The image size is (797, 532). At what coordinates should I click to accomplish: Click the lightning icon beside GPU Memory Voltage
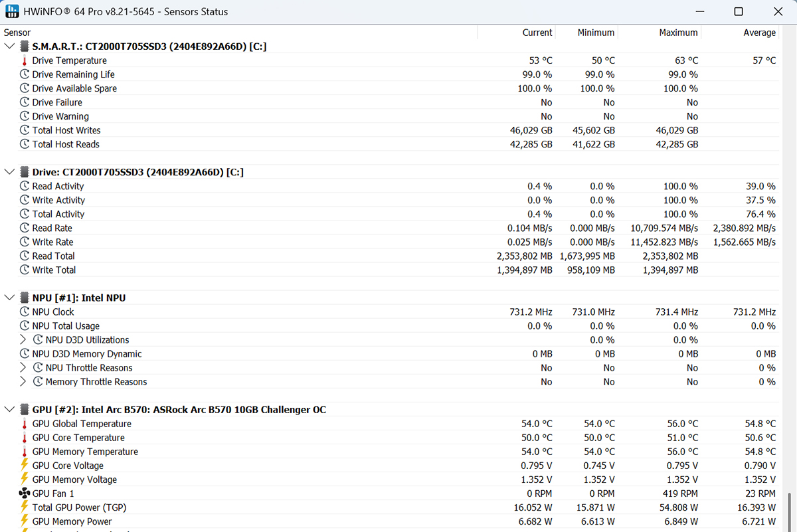pyautogui.click(x=25, y=480)
